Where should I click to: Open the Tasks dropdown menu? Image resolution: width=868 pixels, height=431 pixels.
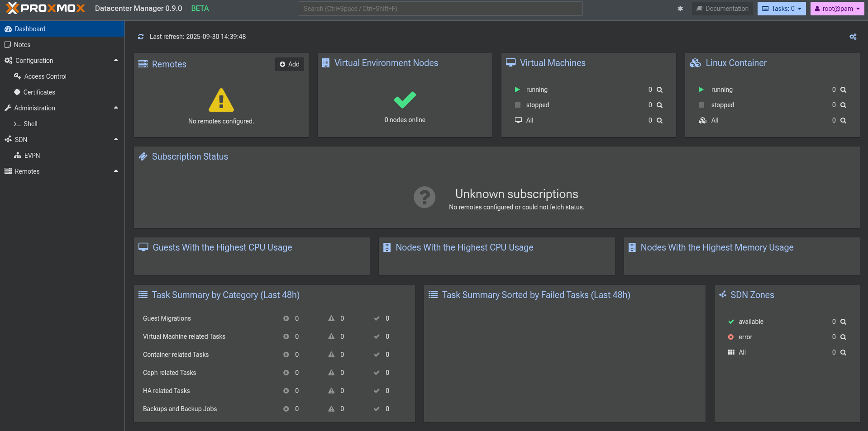pos(781,9)
